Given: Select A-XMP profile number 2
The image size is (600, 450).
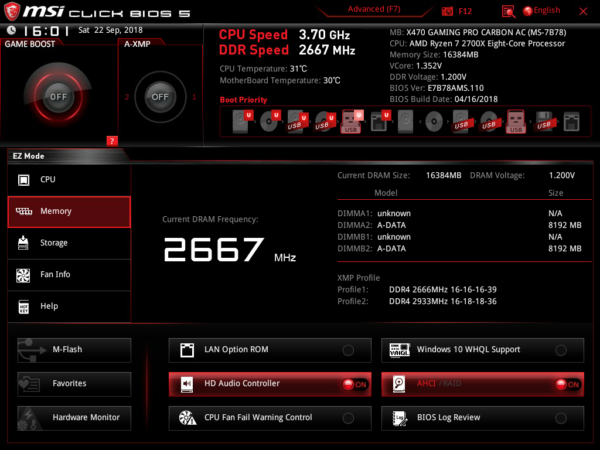Looking at the screenshot, I should point(127,97).
